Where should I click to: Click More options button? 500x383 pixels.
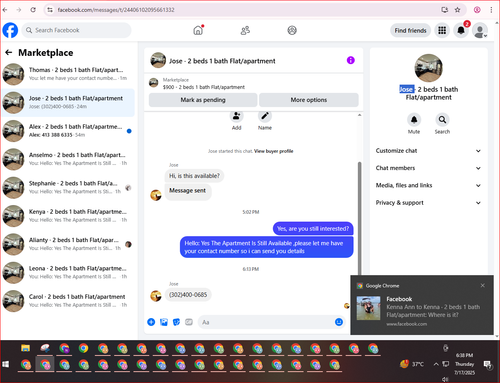(309, 100)
